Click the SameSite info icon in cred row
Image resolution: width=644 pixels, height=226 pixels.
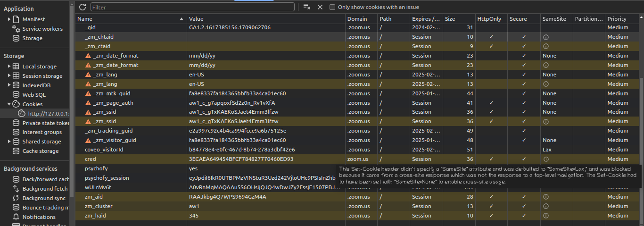(545, 159)
